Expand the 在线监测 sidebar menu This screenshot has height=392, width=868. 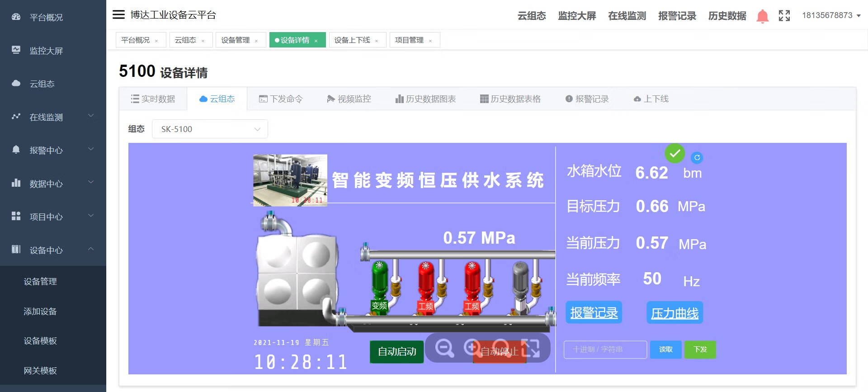tap(53, 117)
